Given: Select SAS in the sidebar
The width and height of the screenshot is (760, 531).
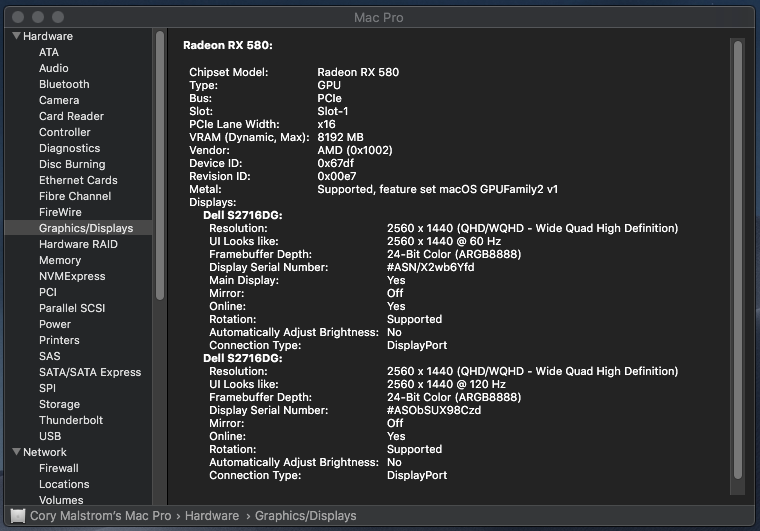Looking at the screenshot, I should click(49, 356).
